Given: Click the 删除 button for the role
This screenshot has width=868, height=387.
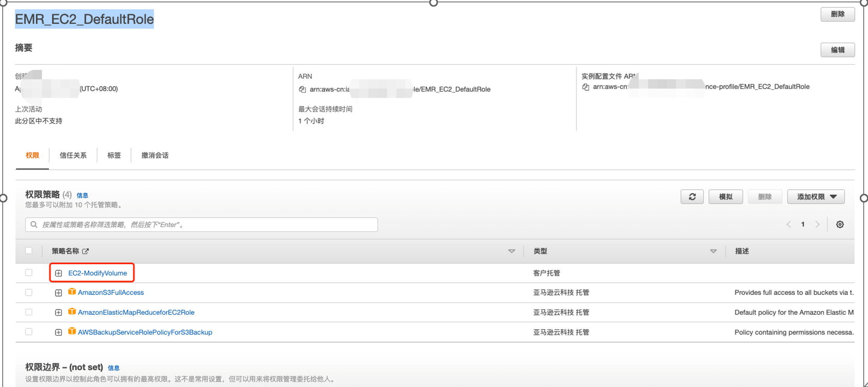Looking at the screenshot, I should click(838, 14).
